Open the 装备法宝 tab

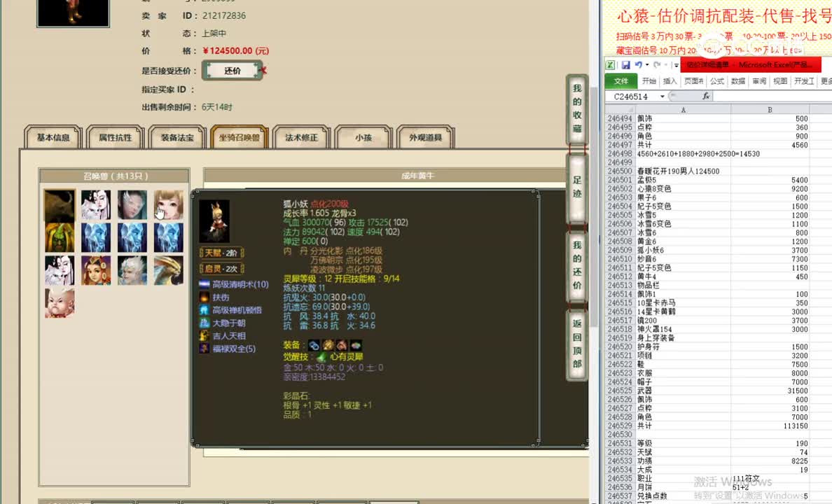pos(177,137)
